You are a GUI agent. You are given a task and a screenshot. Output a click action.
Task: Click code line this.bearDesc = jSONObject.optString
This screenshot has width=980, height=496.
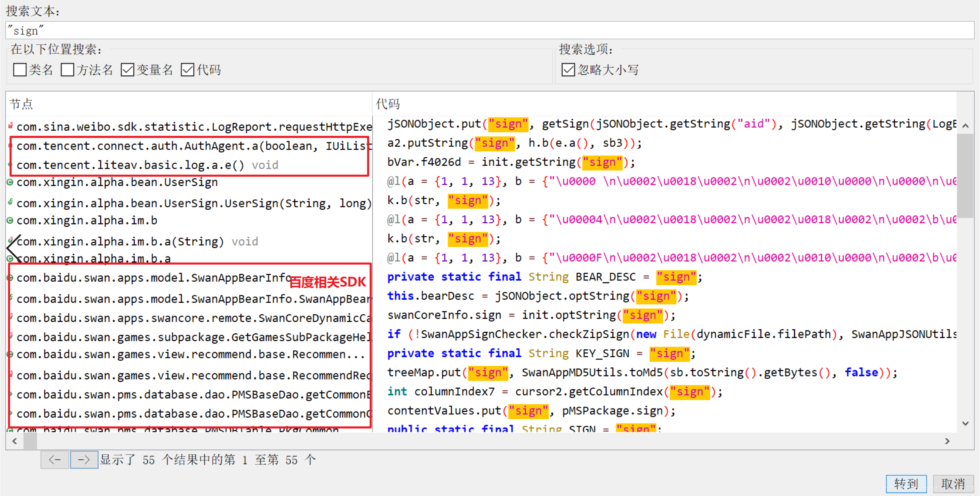(x=538, y=296)
